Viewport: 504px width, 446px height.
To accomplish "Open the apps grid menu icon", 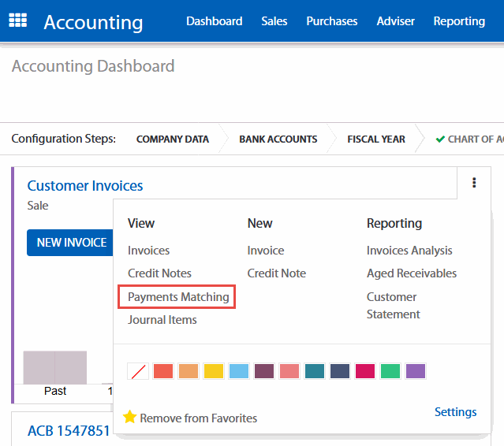I will coord(17,21).
